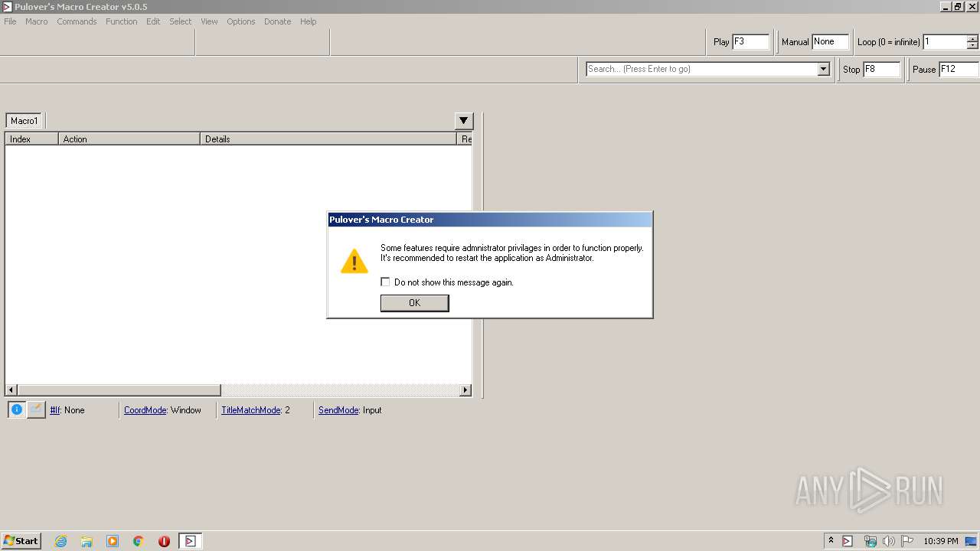Click the Macro Creator title bar app icon
This screenshot has height=551, width=980.
(7, 7)
